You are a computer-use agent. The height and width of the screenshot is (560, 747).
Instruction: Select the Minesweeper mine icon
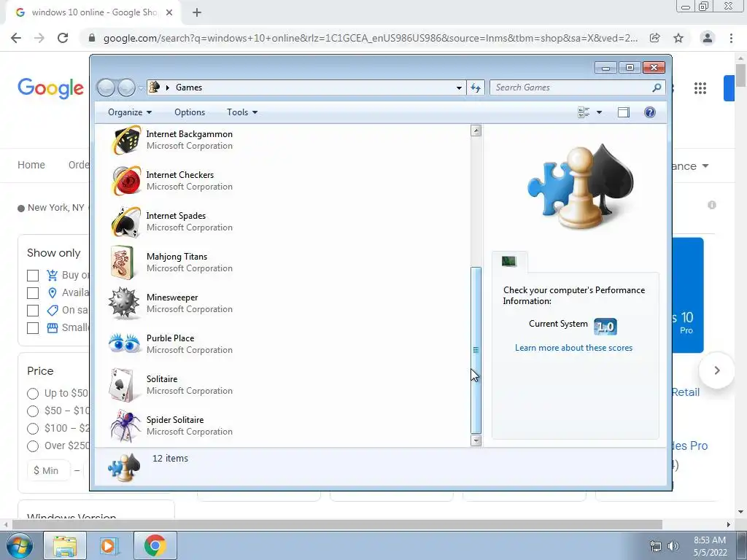tap(124, 303)
